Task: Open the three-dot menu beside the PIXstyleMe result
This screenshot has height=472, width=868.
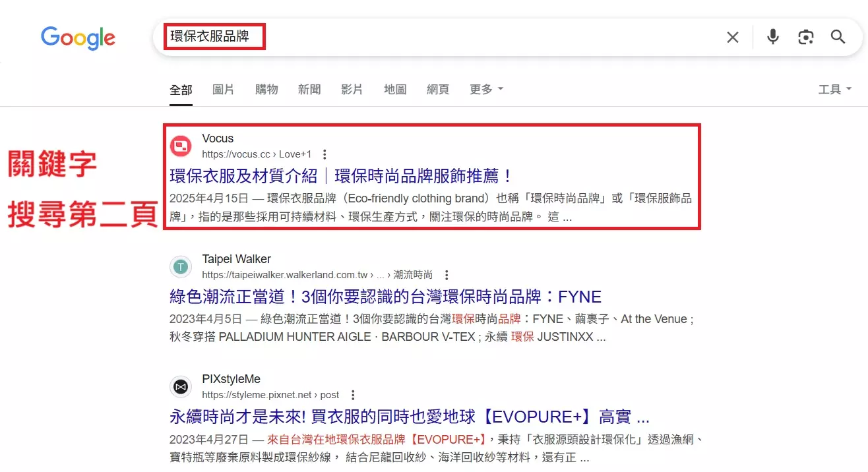Action: [x=353, y=394]
